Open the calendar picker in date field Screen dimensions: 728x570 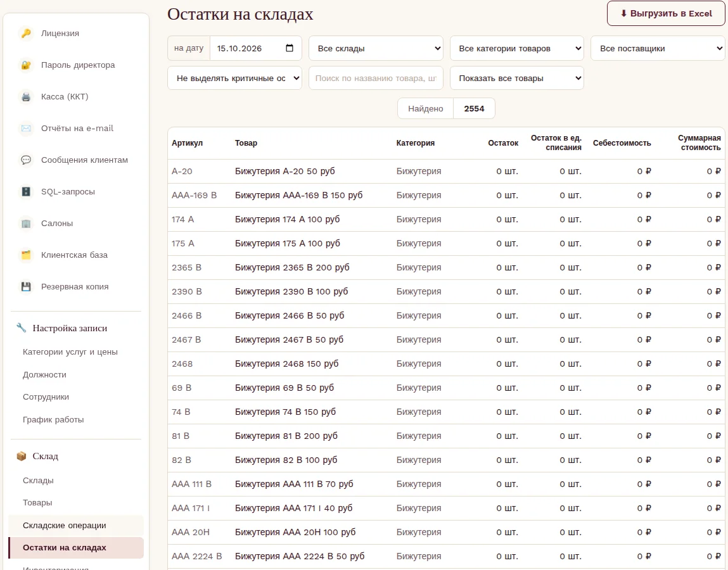(x=290, y=48)
